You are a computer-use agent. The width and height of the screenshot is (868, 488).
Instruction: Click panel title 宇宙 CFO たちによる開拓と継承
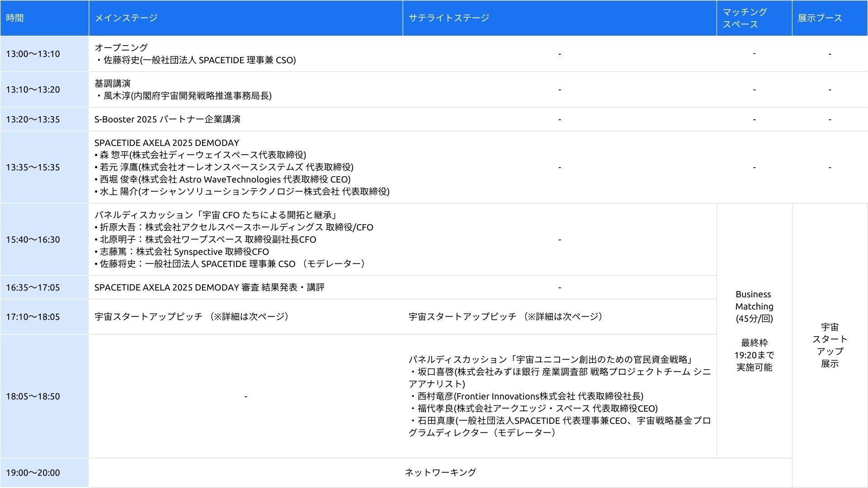point(216,215)
